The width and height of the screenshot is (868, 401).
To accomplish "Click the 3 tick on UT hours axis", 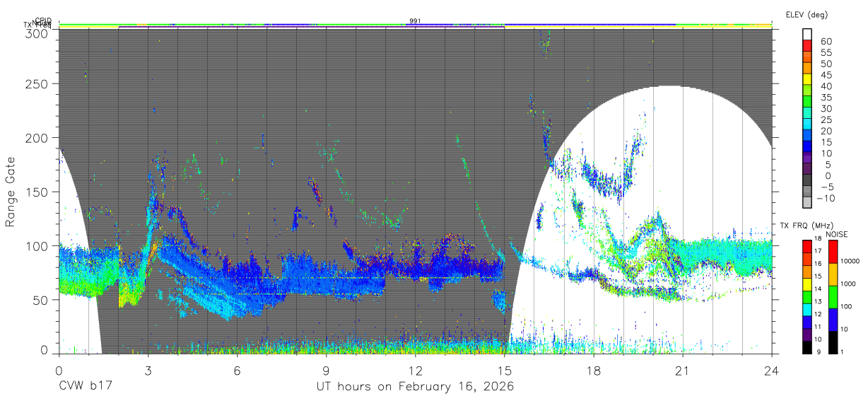I will coord(148,370).
